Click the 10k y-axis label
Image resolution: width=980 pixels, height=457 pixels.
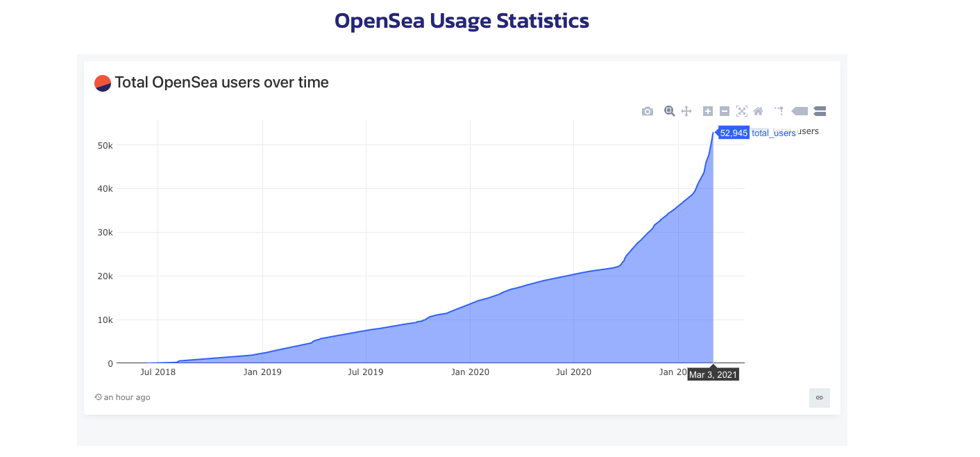pyautogui.click(x=105, y=320)
